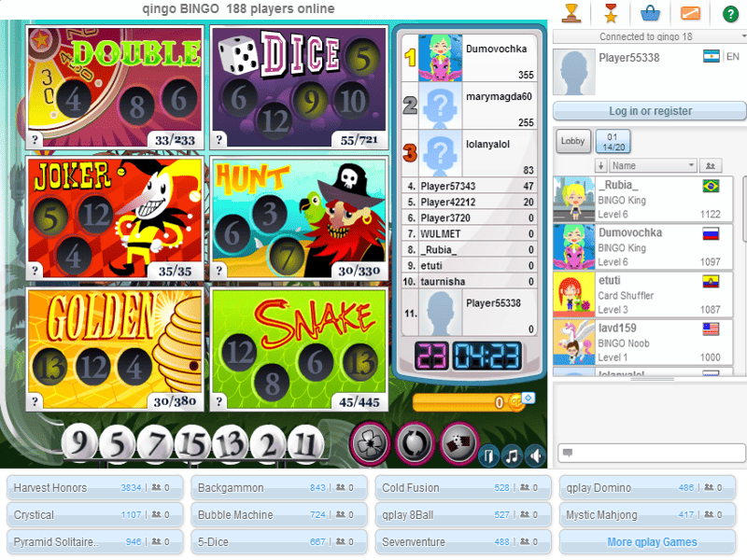Open the shopping basket store icon
The width and height of the screenshot is (747, 560).
pyautogui.click(x=650, y=13)
